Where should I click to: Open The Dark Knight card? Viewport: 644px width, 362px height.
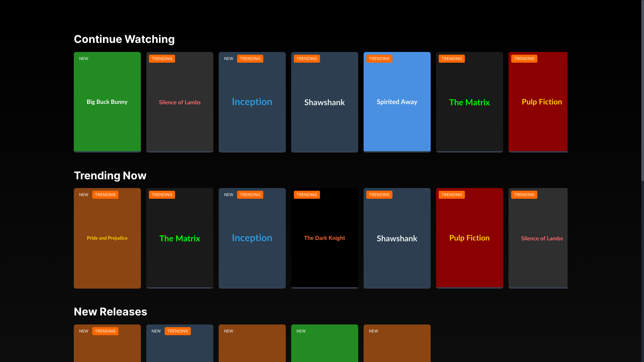325,238
